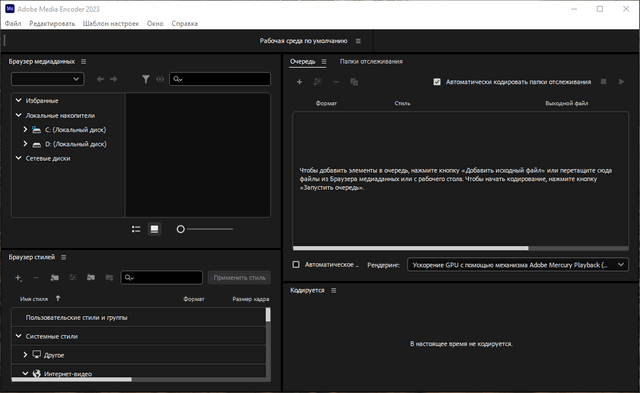The width and height of the screenshot is (640, 393).
Task: Open the Очередь panel menu icon
Action: 324,62
